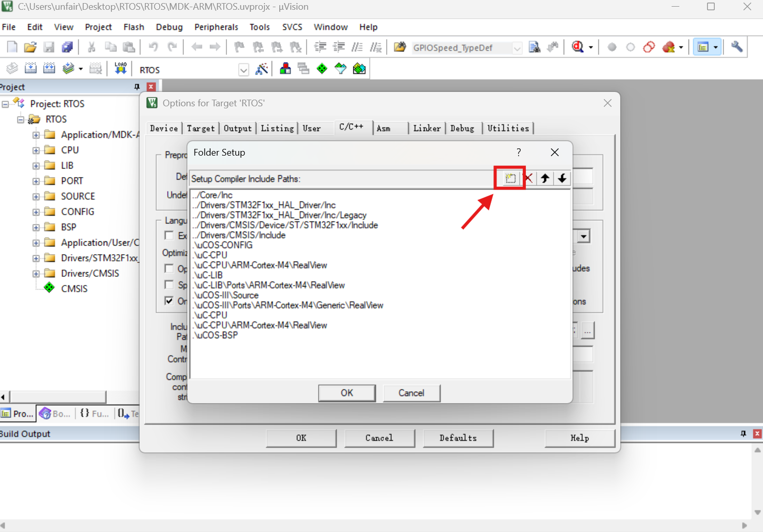Toggle the checkbox labeled 'Sp' in Options dialog

pyautogui.click(x=169, y=284)
